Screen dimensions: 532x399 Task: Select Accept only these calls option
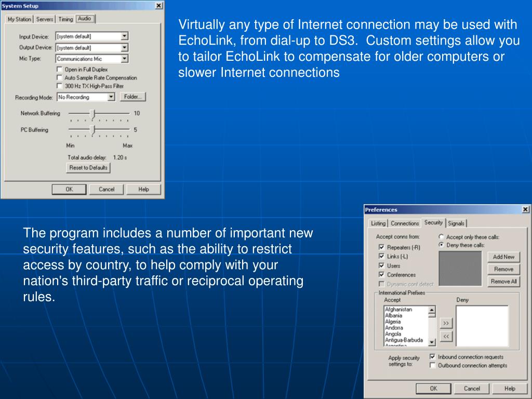click(441, 237)
